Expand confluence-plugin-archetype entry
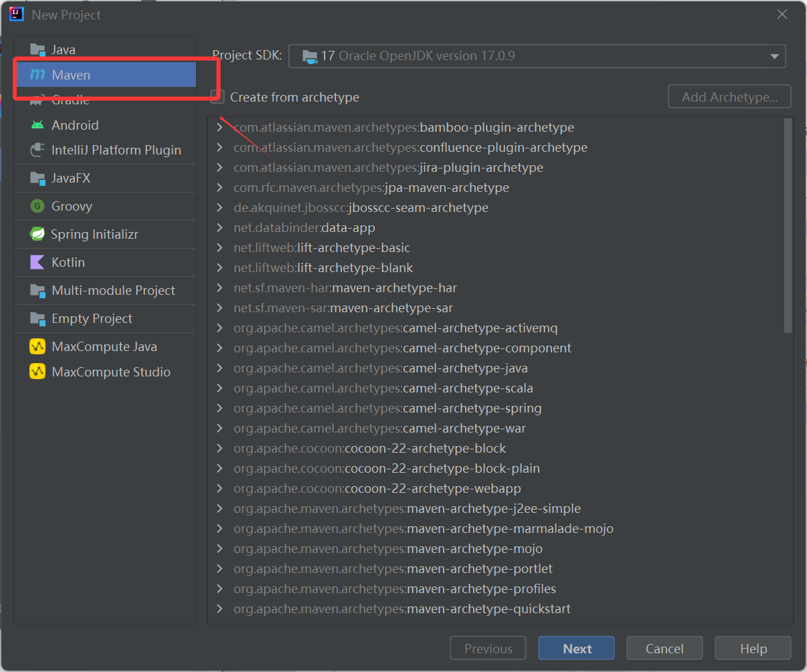This screenshot has width=807, height=672. [219, 147]
